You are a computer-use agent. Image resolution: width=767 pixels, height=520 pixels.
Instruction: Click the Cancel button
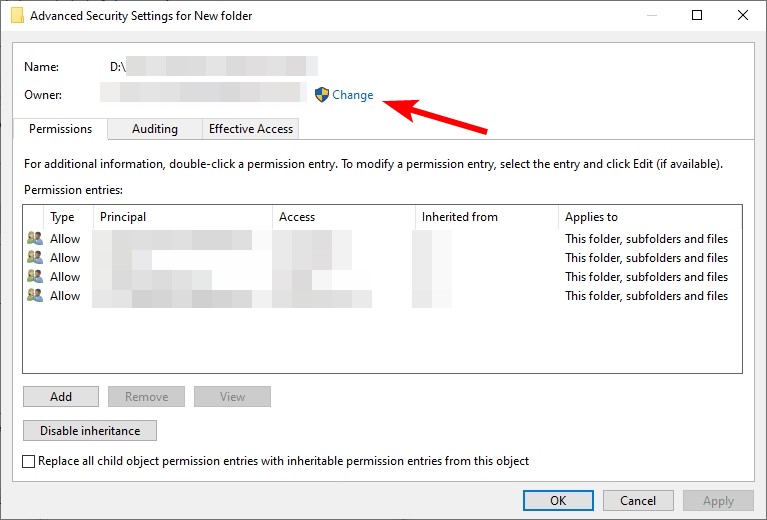point(638,500)
